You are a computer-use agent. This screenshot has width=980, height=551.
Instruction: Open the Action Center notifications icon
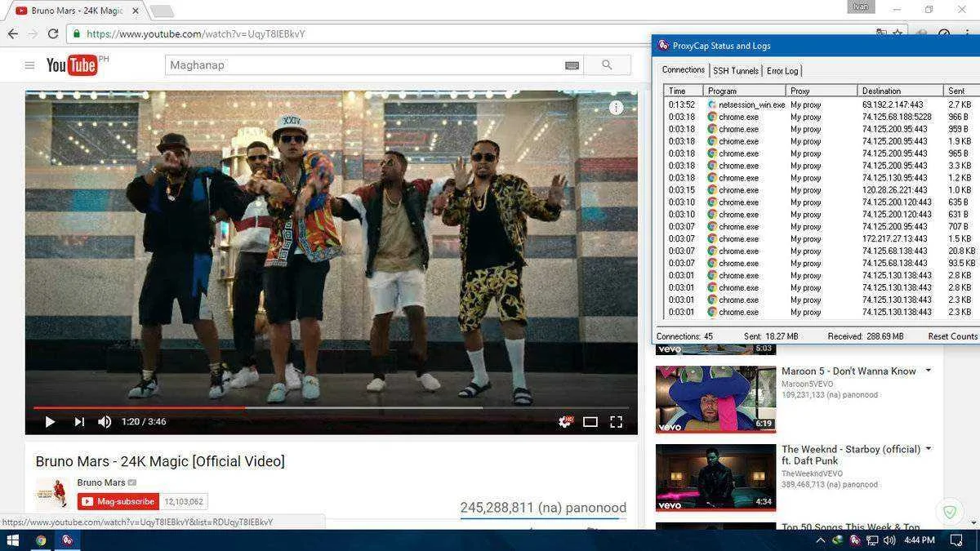[956, 540]
